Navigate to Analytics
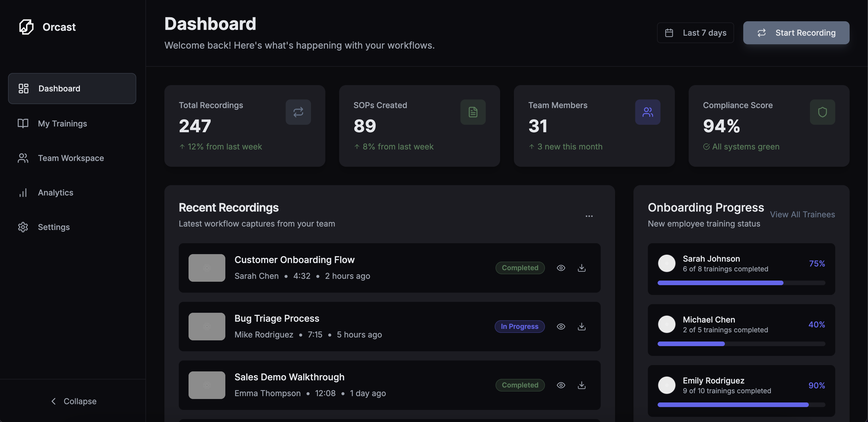Image resolution: width=868 pixels, height=422 pixels. point(72,193)
